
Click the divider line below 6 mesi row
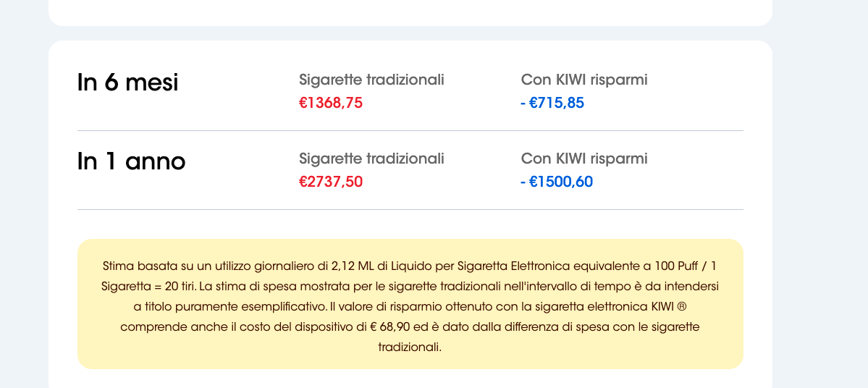(410, 130)
